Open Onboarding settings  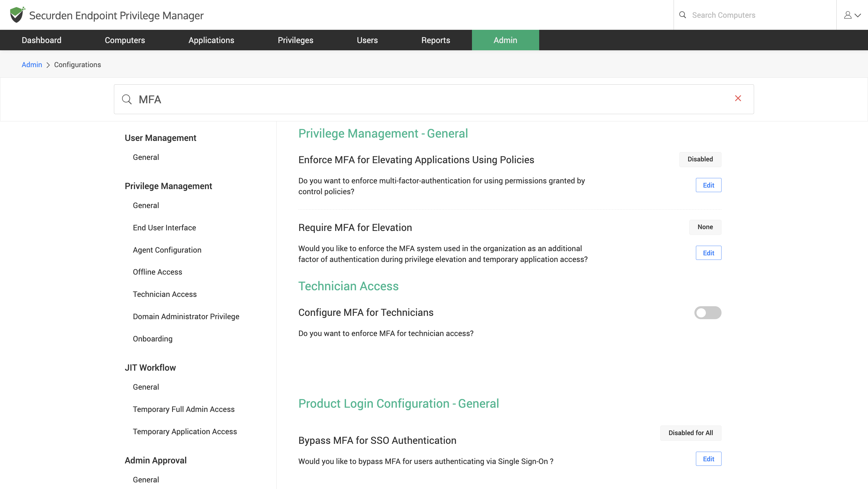153,338
